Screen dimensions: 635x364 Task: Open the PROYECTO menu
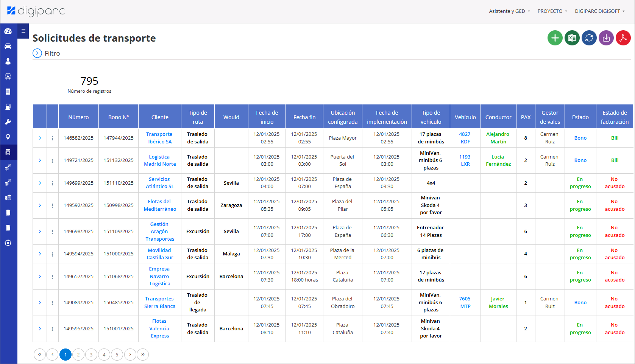552,11
